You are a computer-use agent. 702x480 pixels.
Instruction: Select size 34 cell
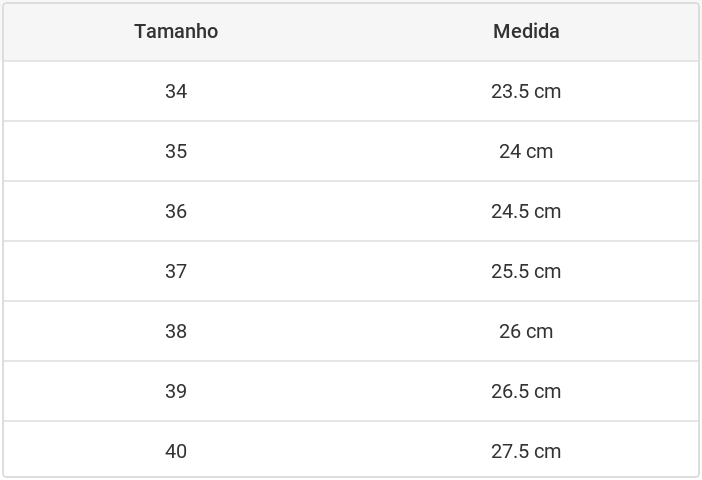click(176, 91)
